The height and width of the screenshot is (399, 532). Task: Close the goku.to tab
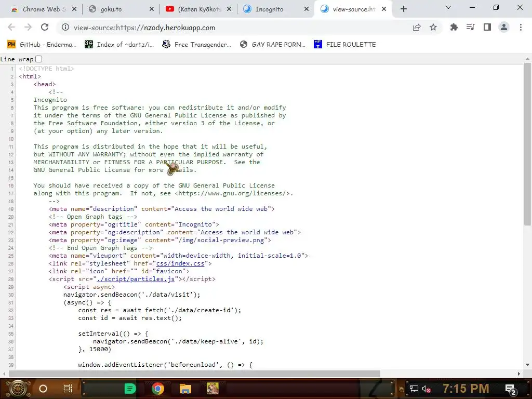(x=152, y=9)
